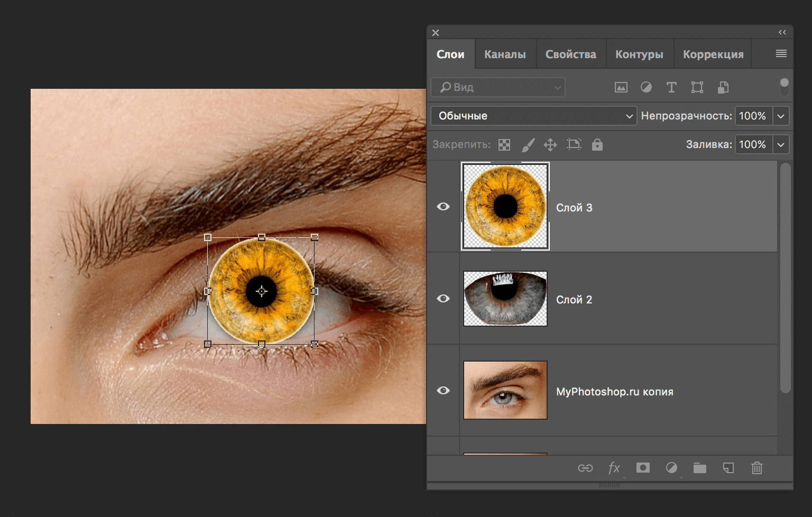This screenshot has width=812, height=517.
Task: Open the Коррекция tab
Action: point(712,53)
